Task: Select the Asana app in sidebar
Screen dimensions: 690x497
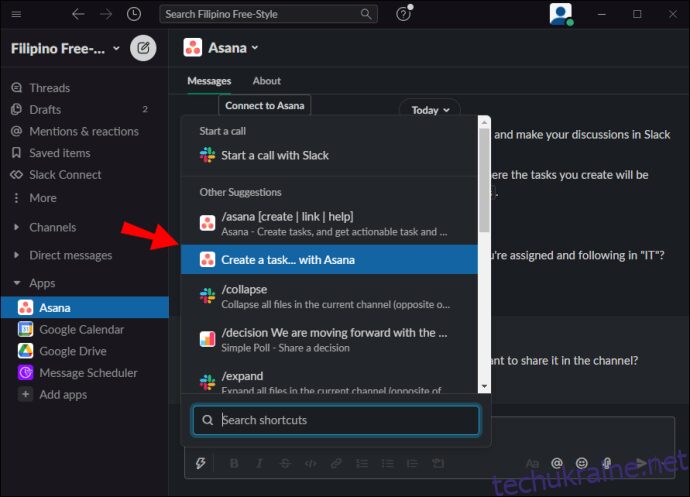Action: click(x=84, y=307)
